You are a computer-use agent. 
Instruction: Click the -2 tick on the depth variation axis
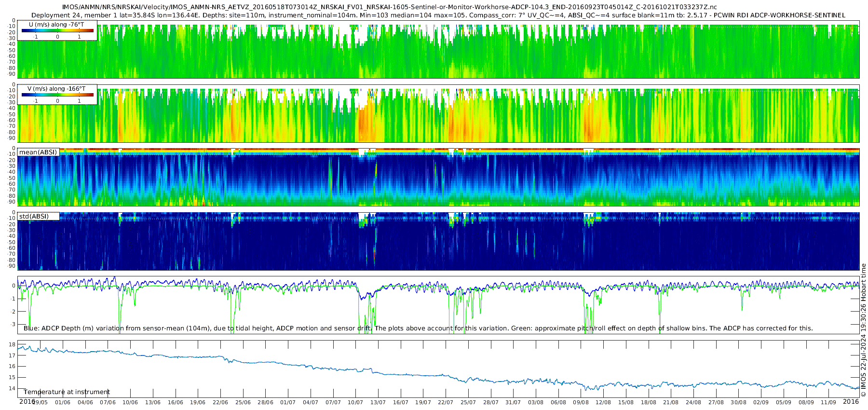[14, 312]
